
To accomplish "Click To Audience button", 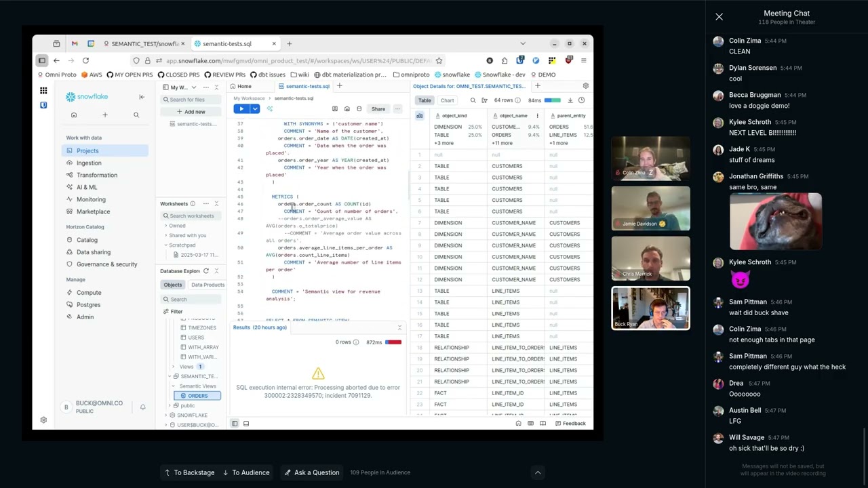I will 245,472.
